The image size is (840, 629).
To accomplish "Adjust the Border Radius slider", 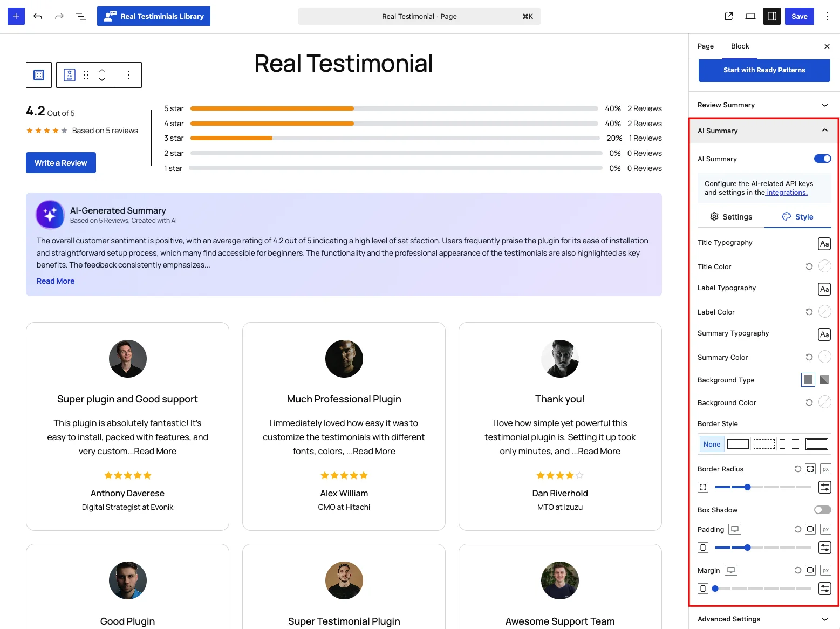I will pyautogui.click(x=763, y=487).
